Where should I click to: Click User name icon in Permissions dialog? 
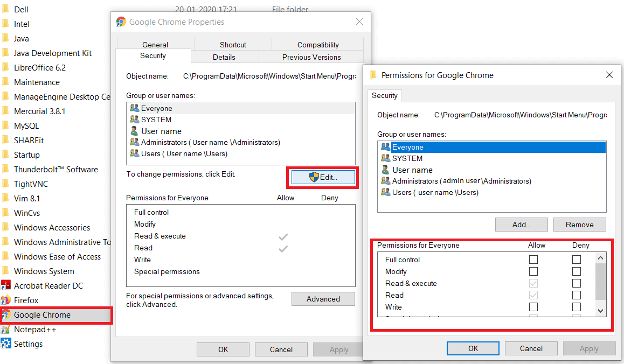coord(385,170)
